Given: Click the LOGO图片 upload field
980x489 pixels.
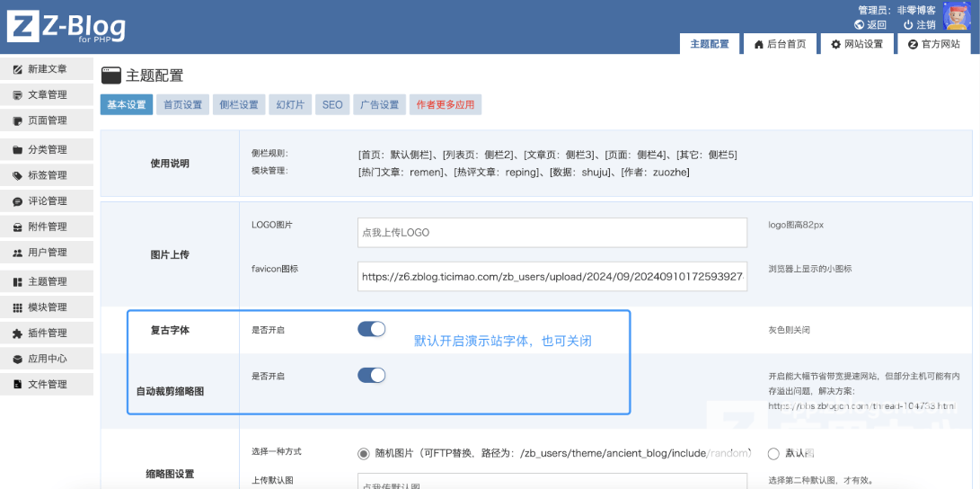Looking at the screenshot, I should [x=552, y=233].
